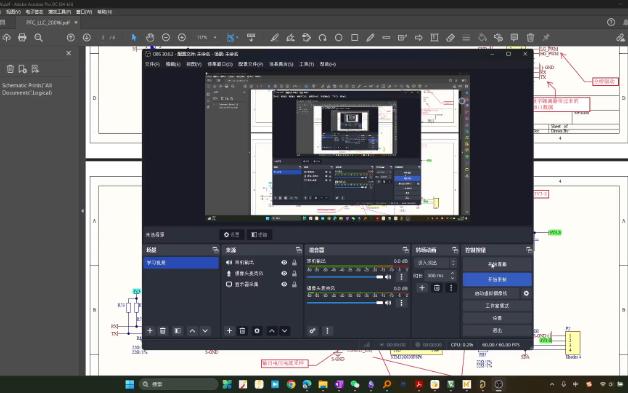Go to previous page with up arrow icon
This screenshot has height=393, width=628.
pyautogui.click(x=71, y=38)
